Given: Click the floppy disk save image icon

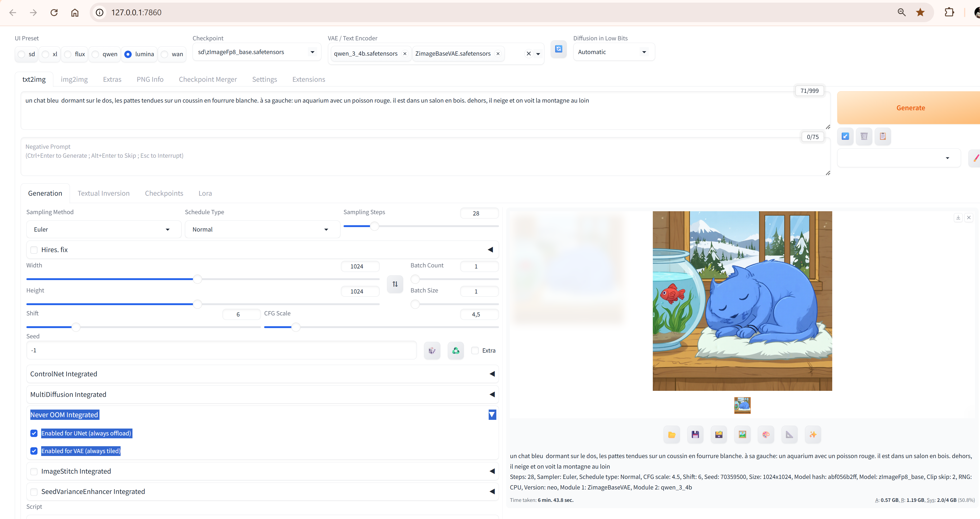Looking at the screenshot, I should [695, 435].
